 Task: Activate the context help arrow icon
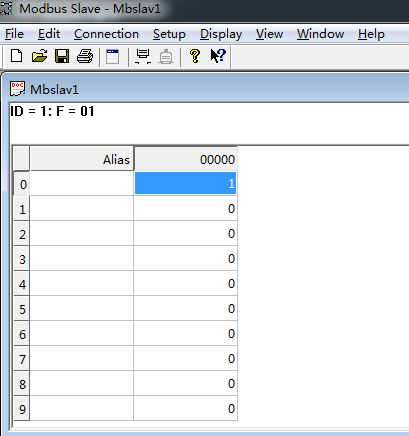click(x=218, y=56)
